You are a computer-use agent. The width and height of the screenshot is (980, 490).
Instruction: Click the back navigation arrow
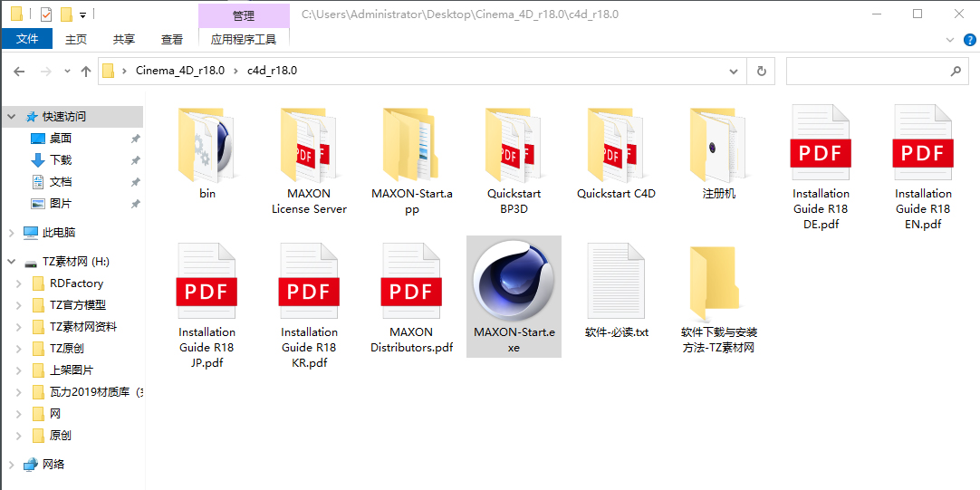(x=19, y=72)
